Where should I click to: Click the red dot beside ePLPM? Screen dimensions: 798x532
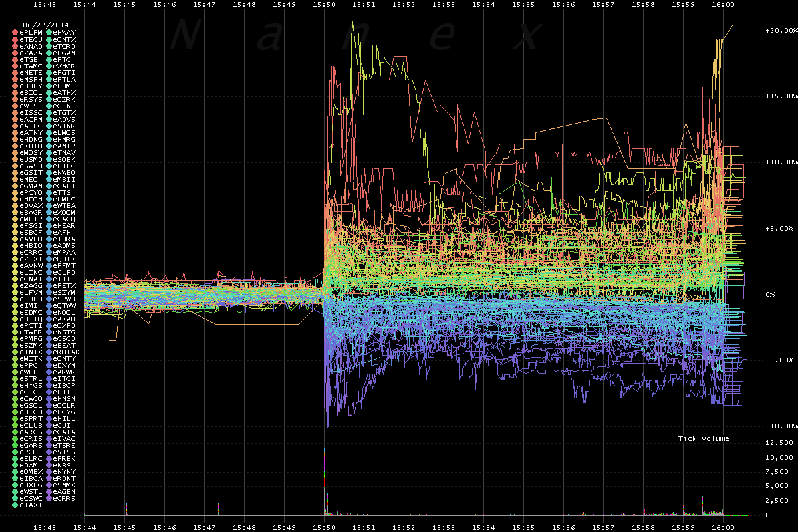tap(15, 32)
